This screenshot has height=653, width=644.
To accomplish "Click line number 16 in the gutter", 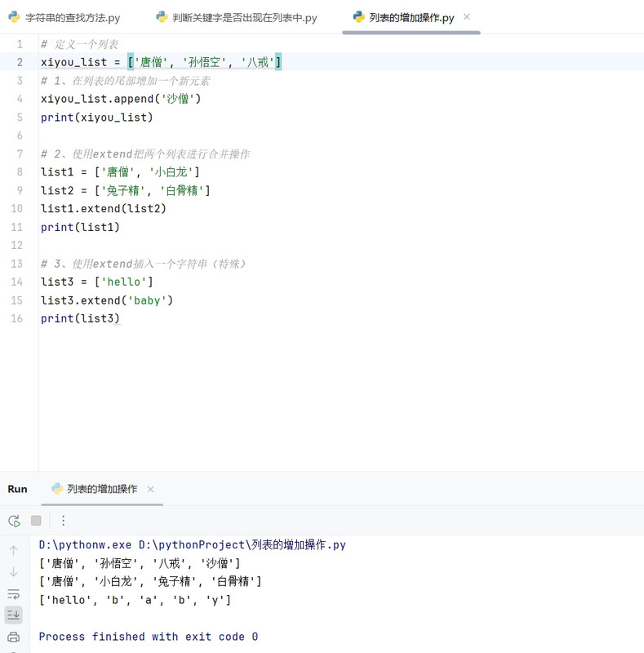I will point(16,318).
